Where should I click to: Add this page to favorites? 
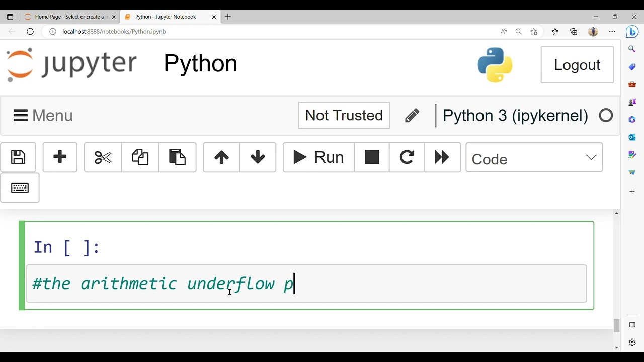pos(534,31)
